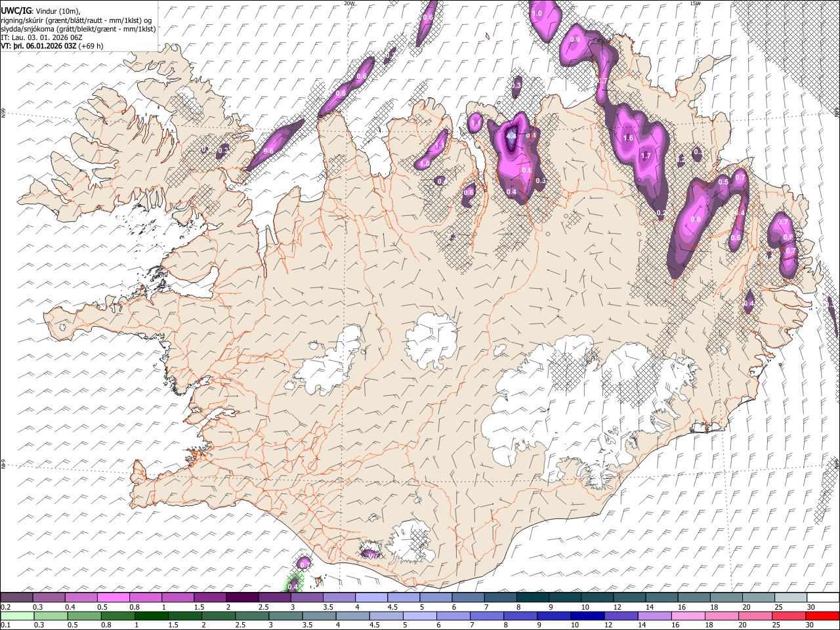Click the 'slydda/snjókoma (grátt/bleikt/grænt - mm/1klst)' line
Image resolution: width=840 pixels, height=630 pixels.
(x=79, y=29)
